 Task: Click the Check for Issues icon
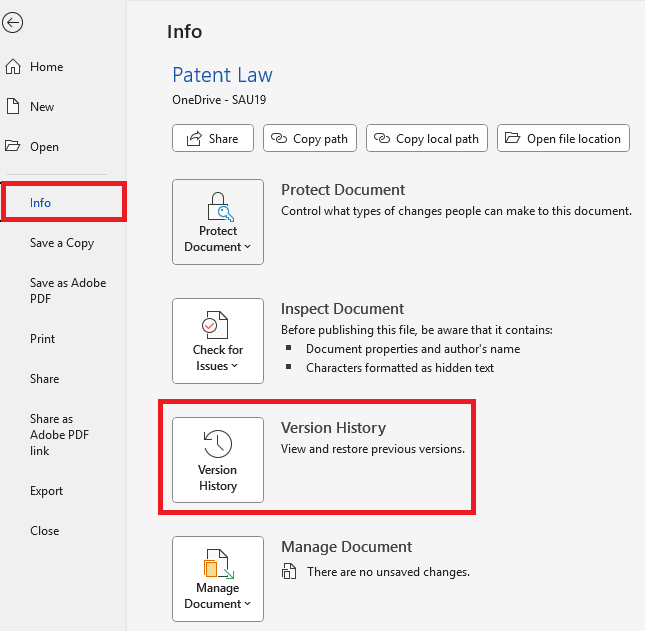pos(217,325)
